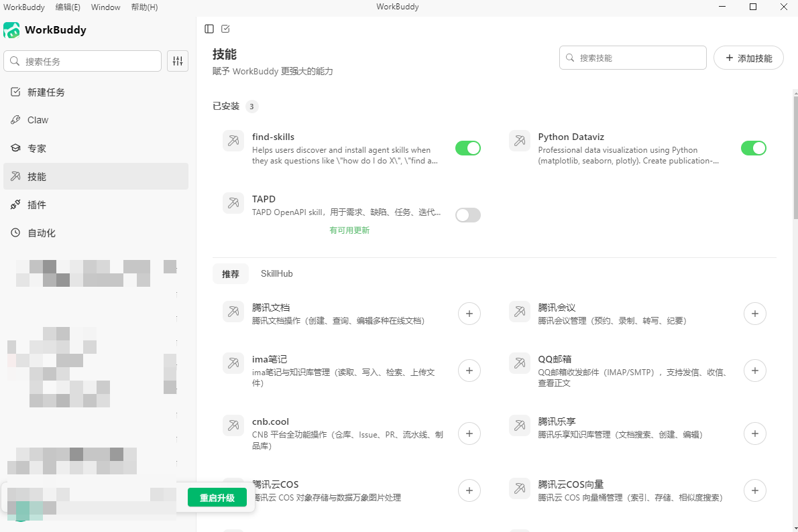Click the find-skills skill icon
Image resolution: width=798 pixels, height=532 pixels.
(x=233, y=141)
